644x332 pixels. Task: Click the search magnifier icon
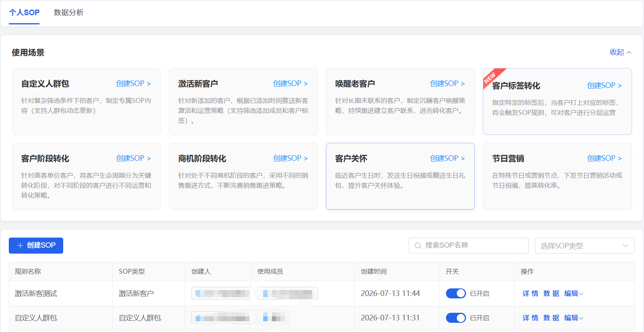(418, 246)
